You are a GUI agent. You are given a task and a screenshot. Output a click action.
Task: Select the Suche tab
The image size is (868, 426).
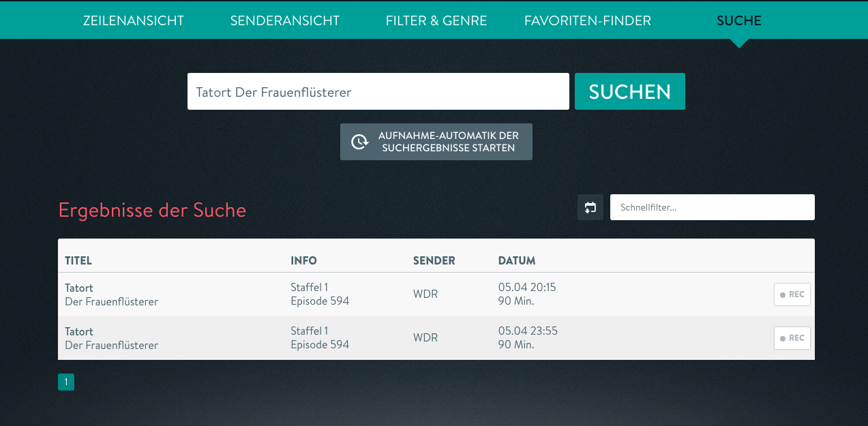(739, 20)
